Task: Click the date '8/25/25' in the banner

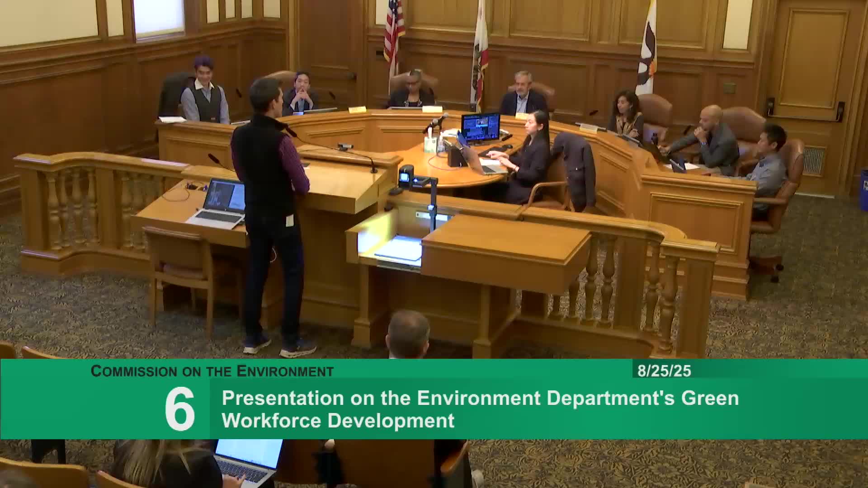Action: coord(664,371)
